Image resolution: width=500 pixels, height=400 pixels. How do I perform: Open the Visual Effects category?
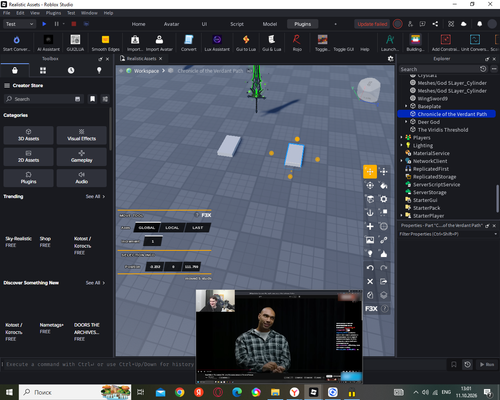82,135
